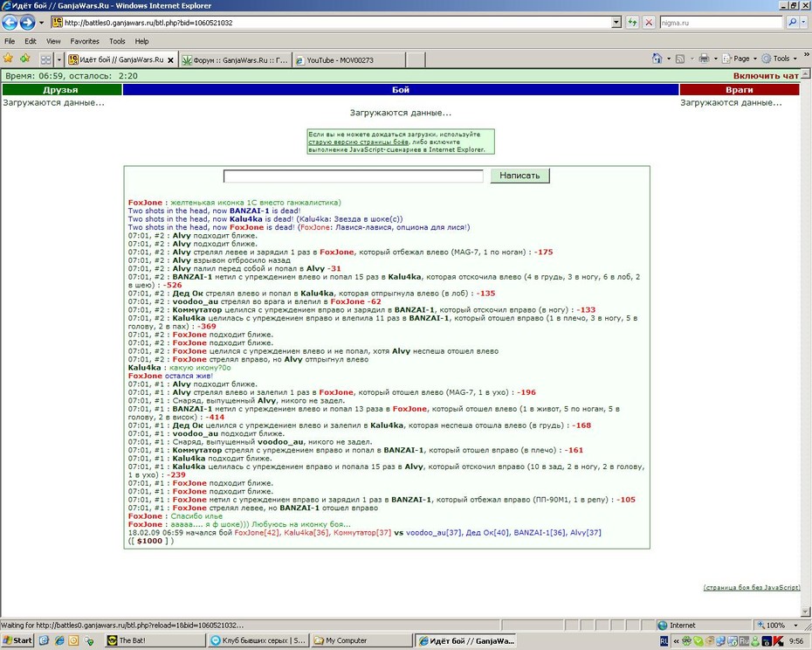Screen dimensions: 812x650
Task: Open 'My Computer' taskbar button
Action: click(x=361, y=640)
